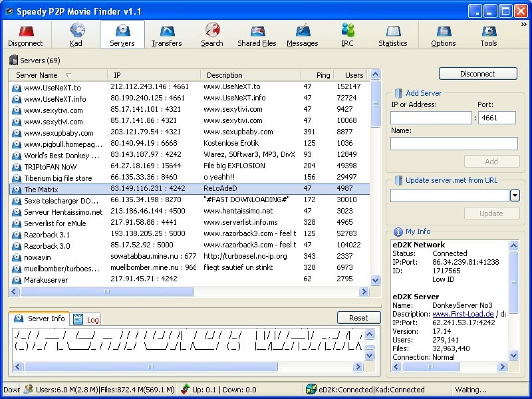The width and height of the screenshot is (532, 399).
Task: Sort servers by IP column header
Action: coord(154,75)
